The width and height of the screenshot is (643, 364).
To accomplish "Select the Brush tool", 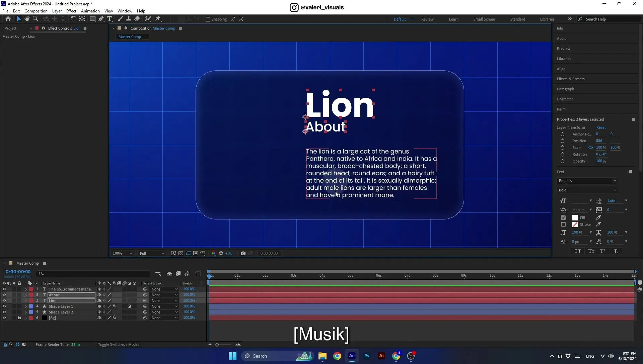I will pos(120,19).
